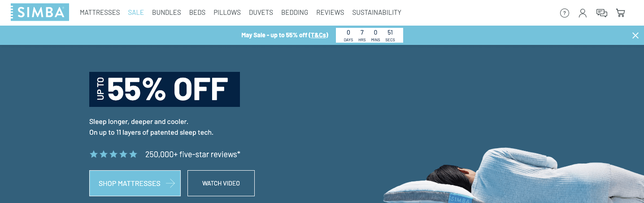The height and width of the screenshot is (203, 644).
Task: Click 'Sleep longer, deeper and cooler.' text
Action: 139,122
